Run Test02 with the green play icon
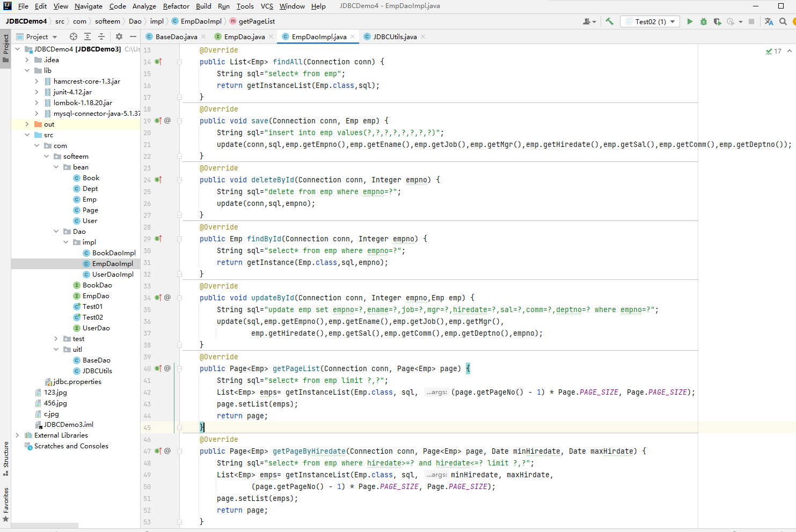The image size is (796, 532). 690,21
